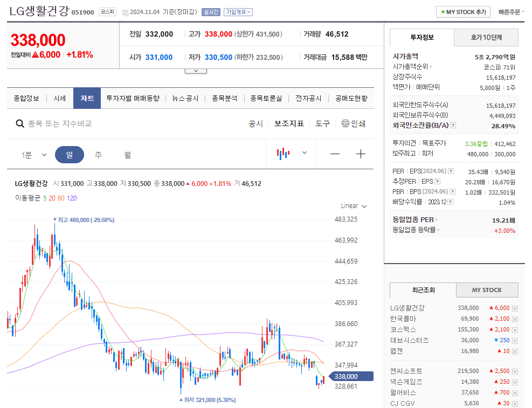Image resolution: width=532 pixels, height=408 pixels.
Task: Open the 기업개요 dropdown
Action: coord(238,12)
